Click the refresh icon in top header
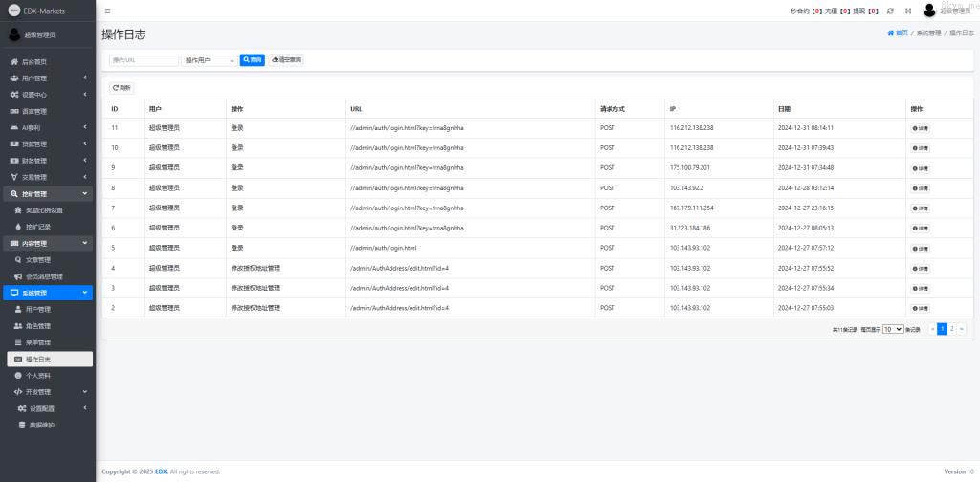This screenshot has width=980, height=482. coord(891,11)
